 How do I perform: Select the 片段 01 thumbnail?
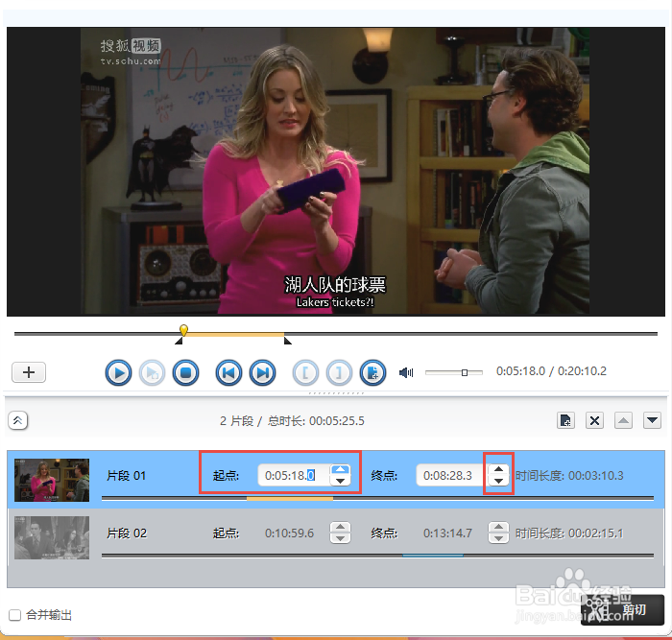click(x=52, y=480)
